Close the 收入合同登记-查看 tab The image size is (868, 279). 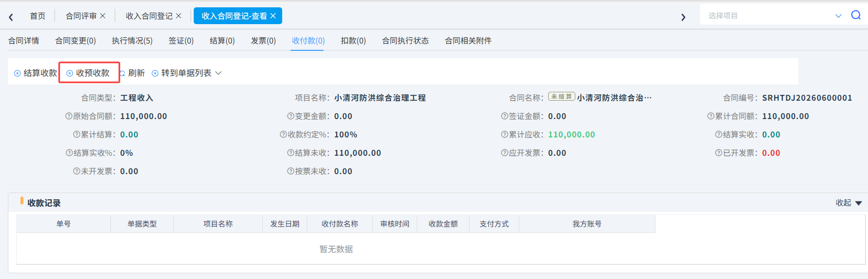pos(273,16)
